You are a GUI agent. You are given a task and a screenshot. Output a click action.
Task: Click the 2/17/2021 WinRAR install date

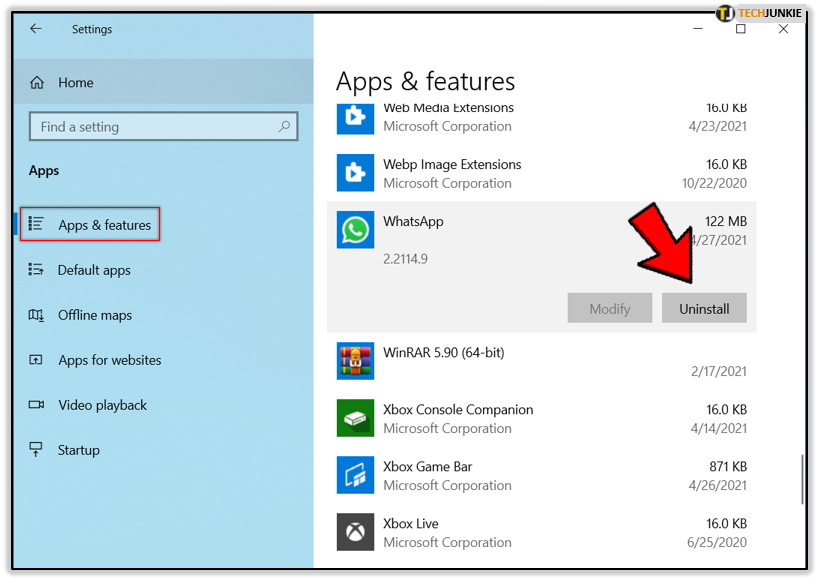[719, 371]
